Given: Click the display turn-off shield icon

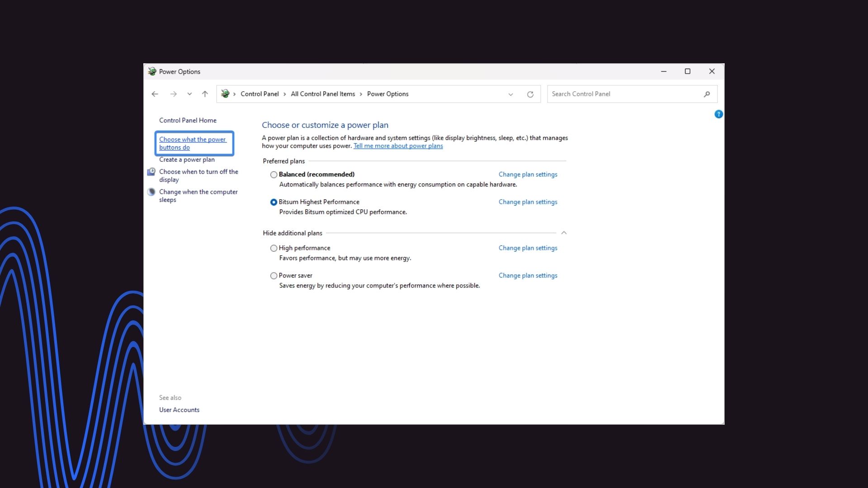Looking at the screenshot, I should [151, 172].
